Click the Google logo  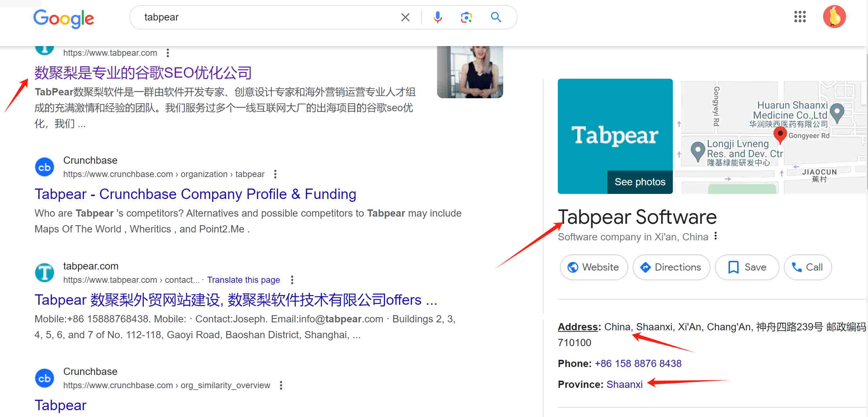(x=64, y=18)
